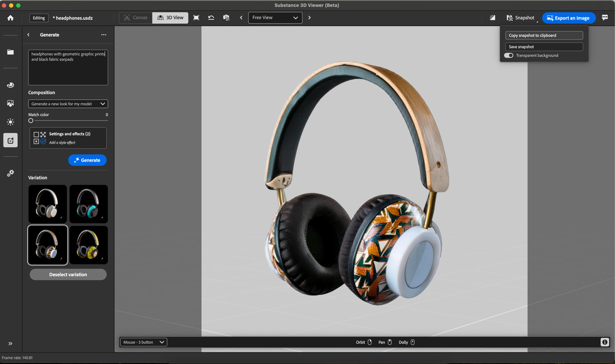Select the yellow headphones variation thumbnail
615x364 pixels.
89,245
